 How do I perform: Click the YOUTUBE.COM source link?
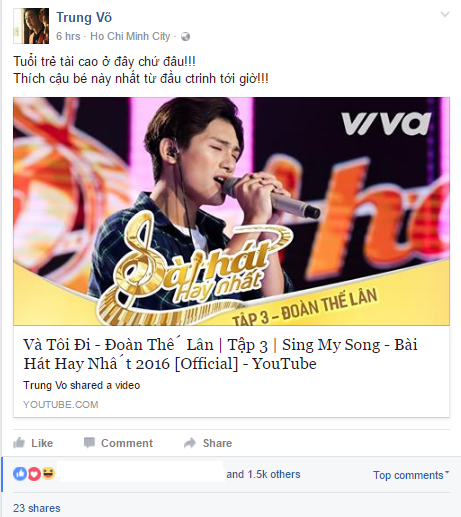click(61, 404)
